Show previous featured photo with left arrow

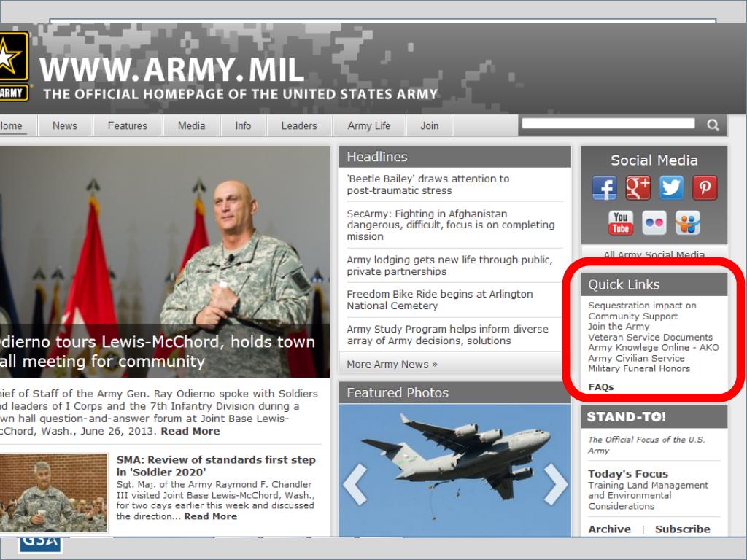(x=355, y=484)
